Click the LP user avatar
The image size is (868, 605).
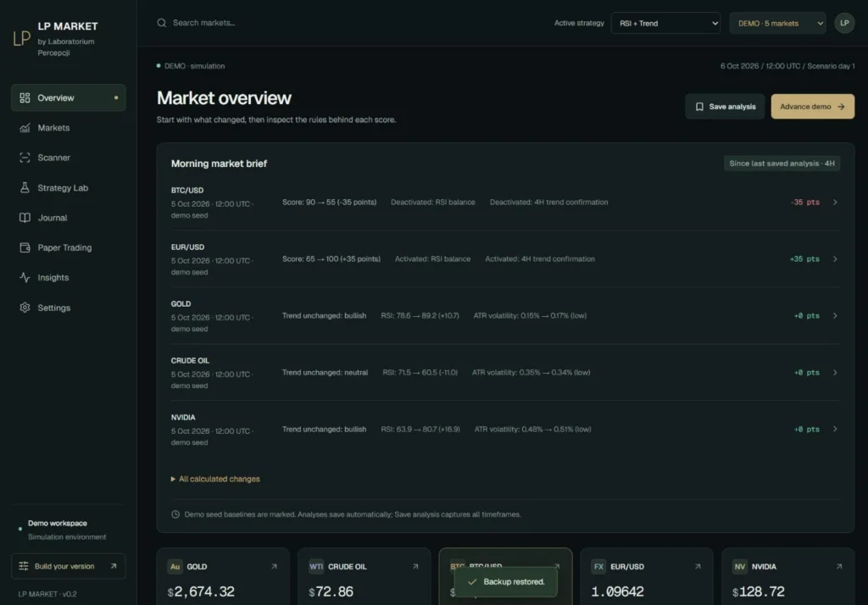tap(844, 23)
